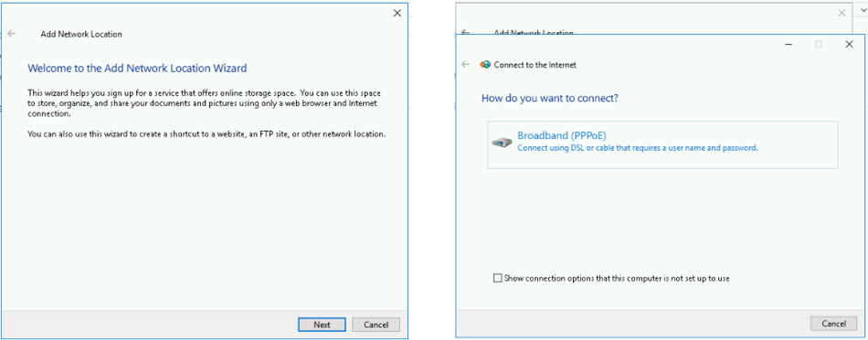868x340 pixels.
Task: Enable Show connection options checkbox
Action: coord(497,278)
